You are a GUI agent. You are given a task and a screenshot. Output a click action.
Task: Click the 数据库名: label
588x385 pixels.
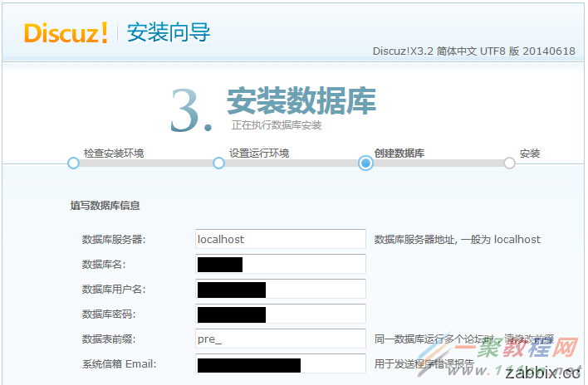(x=104, y=265)
